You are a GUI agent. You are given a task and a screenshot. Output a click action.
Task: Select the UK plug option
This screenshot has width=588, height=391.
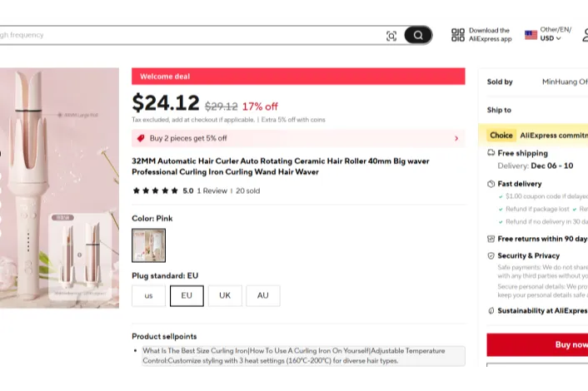(225, 296)
